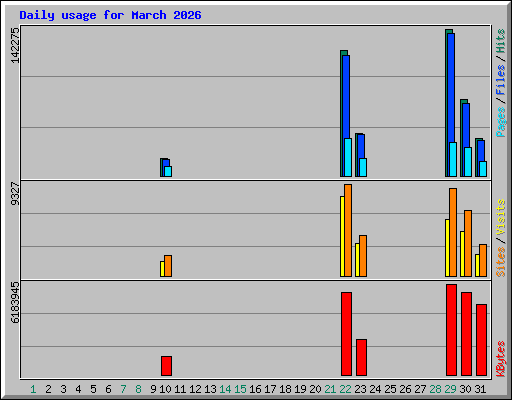Click the blue Files bar for day 30
The width and height of the screenshot is (512, 400).
466,125
